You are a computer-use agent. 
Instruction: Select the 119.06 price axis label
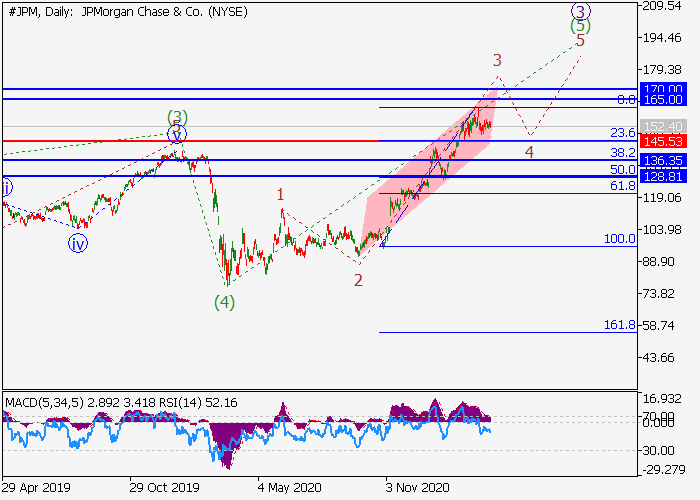662,197
